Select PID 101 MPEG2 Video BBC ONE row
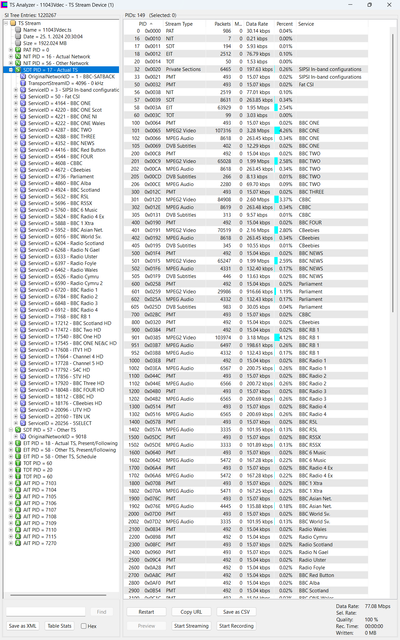Image resolution: width=400 pixels, height=640 pixels. tap(246, 131)
